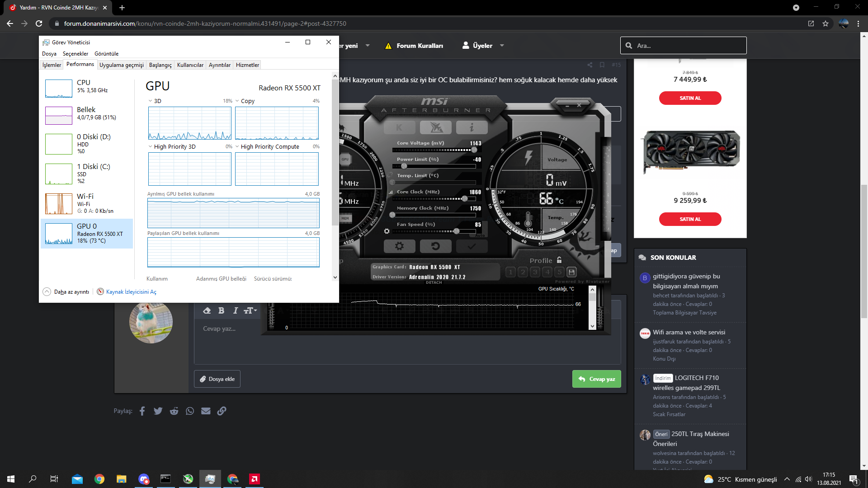
Task: Click the Core Voltage slider handle
Action: [474, 150]
